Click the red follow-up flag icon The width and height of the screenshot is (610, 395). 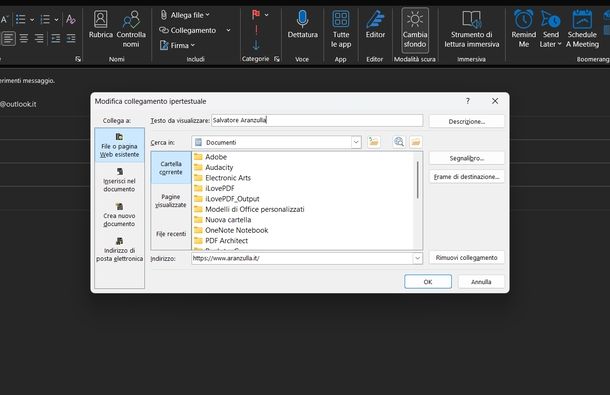click(x=256, y=15)
